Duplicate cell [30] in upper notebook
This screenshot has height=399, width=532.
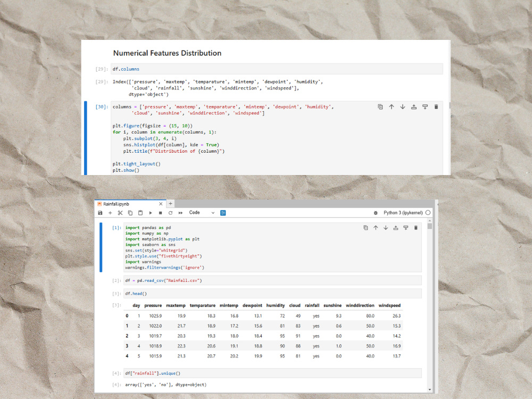tap(380, 107)
